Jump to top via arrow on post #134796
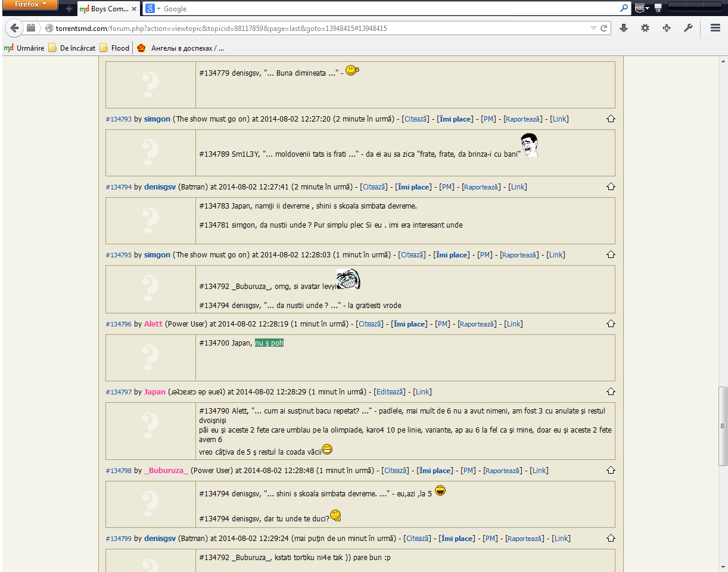This screenshot has height=572, width=728. 611,324
